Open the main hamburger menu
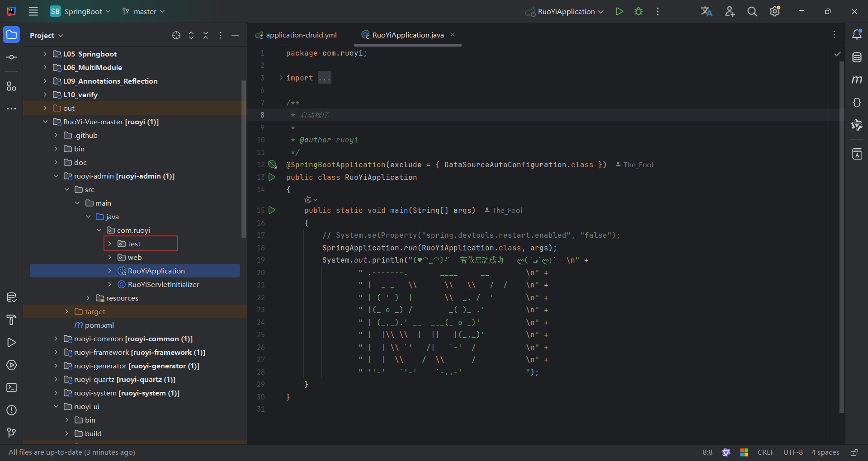This screenshot has height=461, width=868. [33, 11]
